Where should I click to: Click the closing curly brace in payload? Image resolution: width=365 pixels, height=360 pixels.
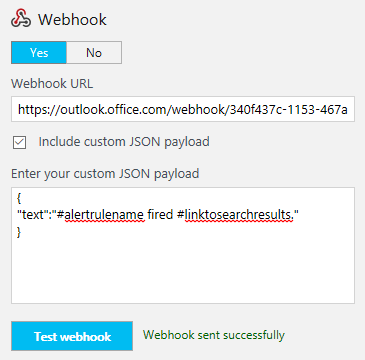point(19,232)
